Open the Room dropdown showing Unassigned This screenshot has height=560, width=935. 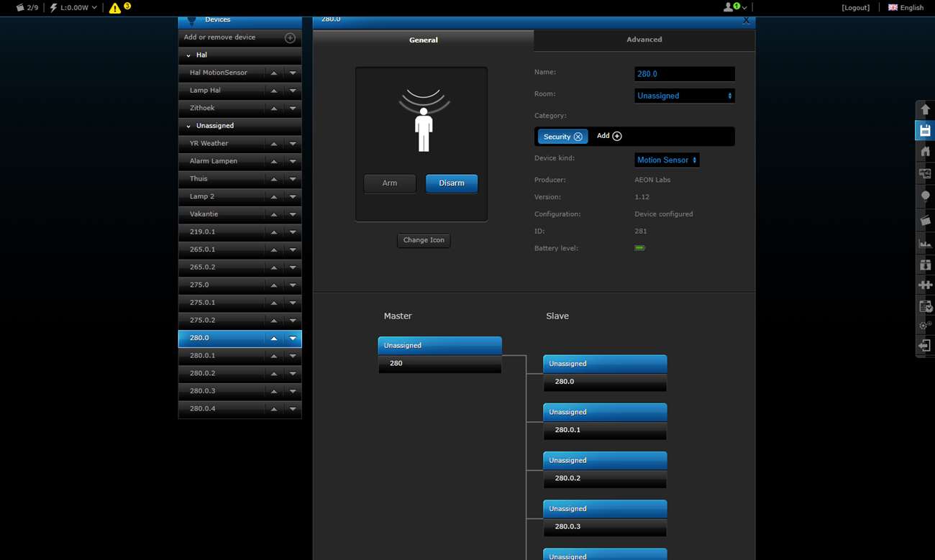684,96
